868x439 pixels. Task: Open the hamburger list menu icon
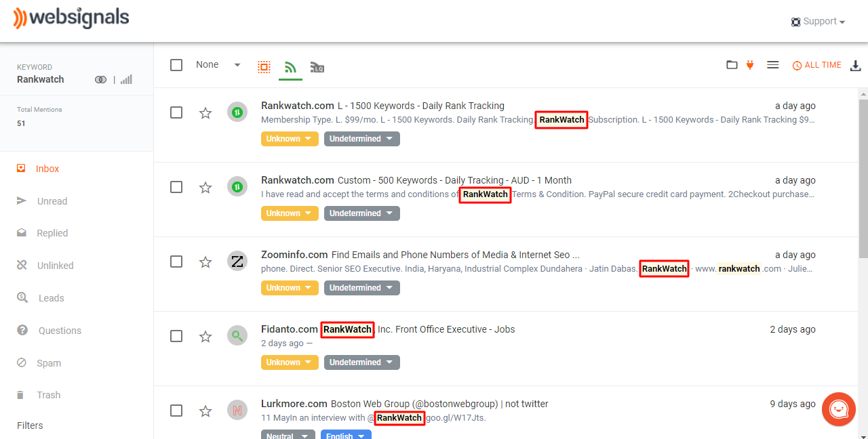tap(772, 65)
